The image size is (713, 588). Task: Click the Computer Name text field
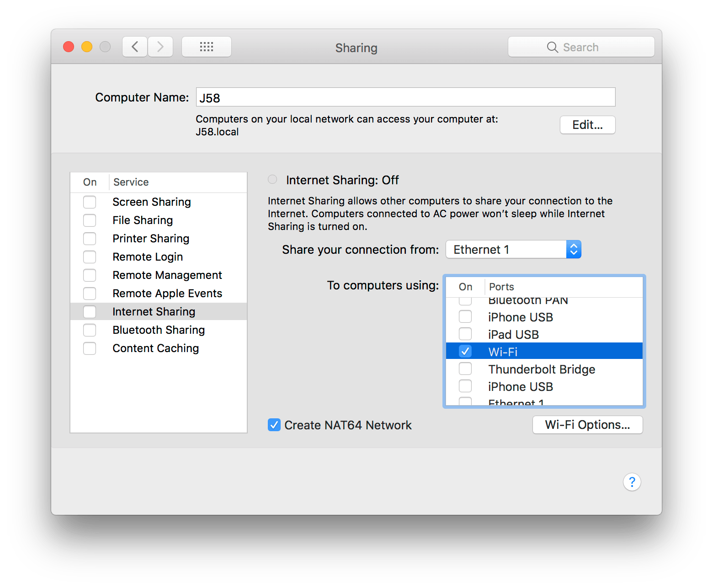click(405, 97)
